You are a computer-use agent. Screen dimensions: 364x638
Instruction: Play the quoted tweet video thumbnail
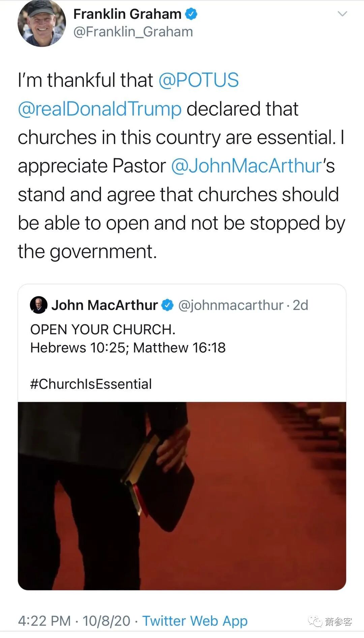coord(182,496)
